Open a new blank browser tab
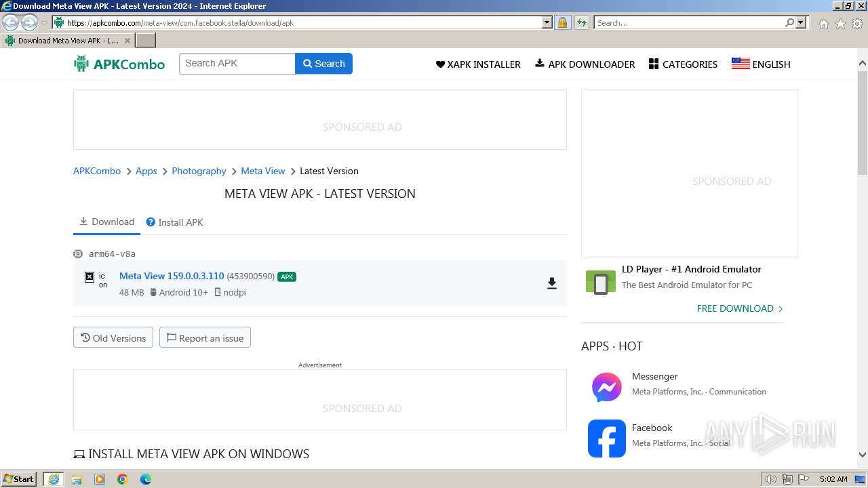 click(146, 41)
